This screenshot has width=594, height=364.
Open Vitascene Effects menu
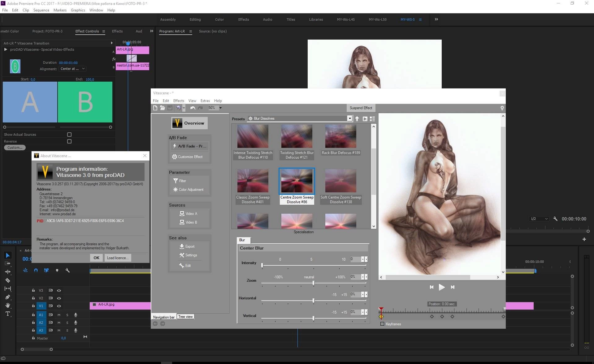[179, 101]
